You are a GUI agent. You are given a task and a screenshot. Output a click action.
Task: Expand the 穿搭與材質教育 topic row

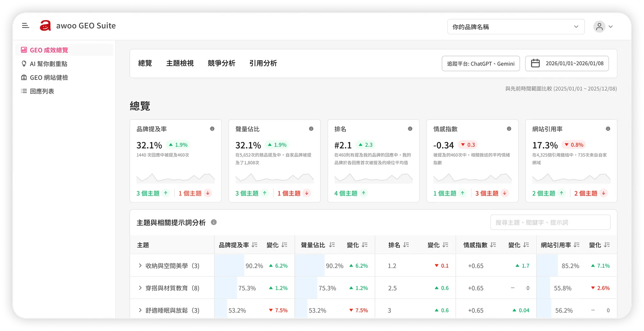(140, 288)
